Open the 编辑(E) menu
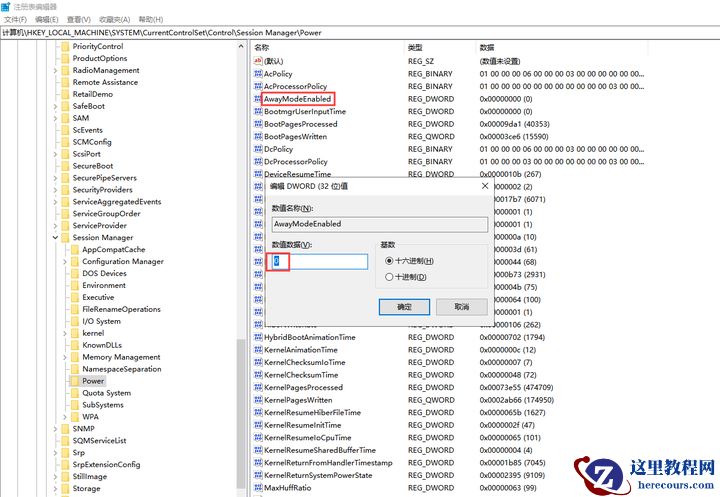This screenshot has width=720, height=497. click(x=47, y=19)
